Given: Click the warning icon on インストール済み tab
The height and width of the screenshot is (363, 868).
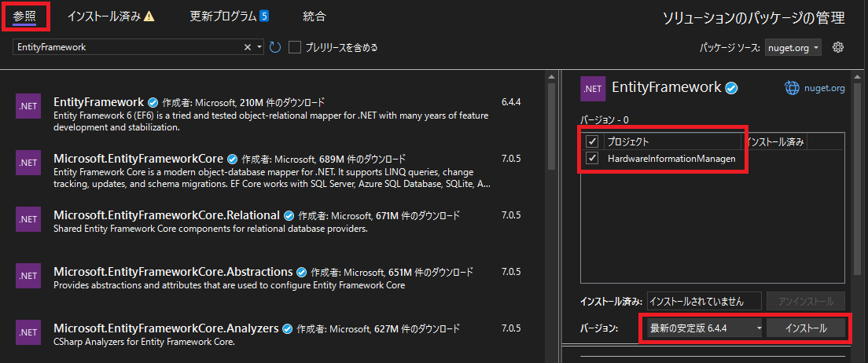Looking at the screenshot, I should (149, 16).
